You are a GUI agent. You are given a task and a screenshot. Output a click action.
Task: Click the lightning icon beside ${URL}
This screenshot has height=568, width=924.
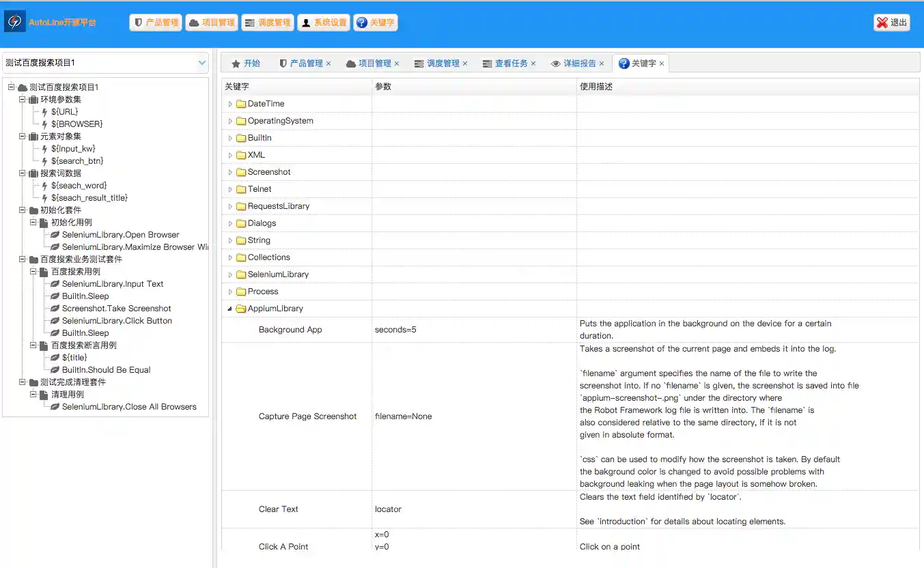click(x=44, y=112)
